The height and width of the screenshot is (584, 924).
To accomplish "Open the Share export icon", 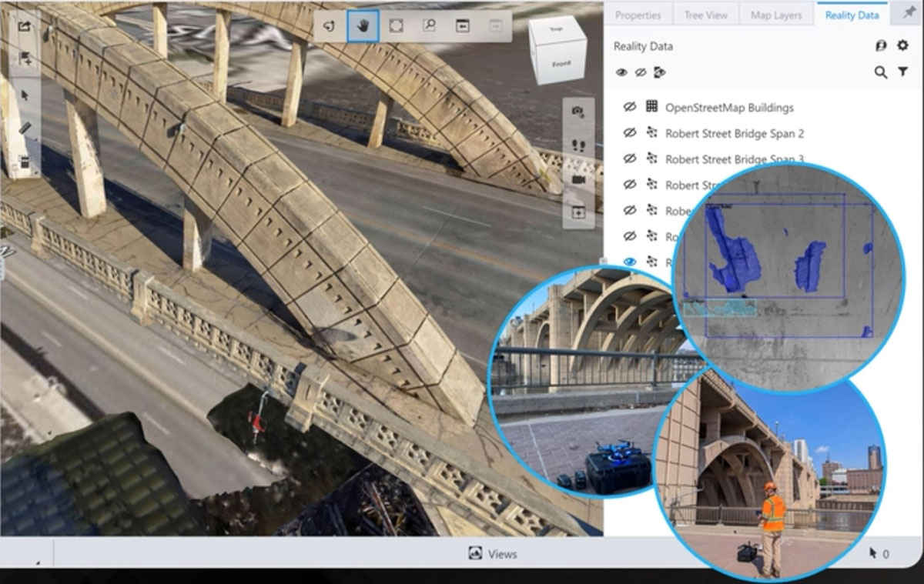I will point(25,26).
